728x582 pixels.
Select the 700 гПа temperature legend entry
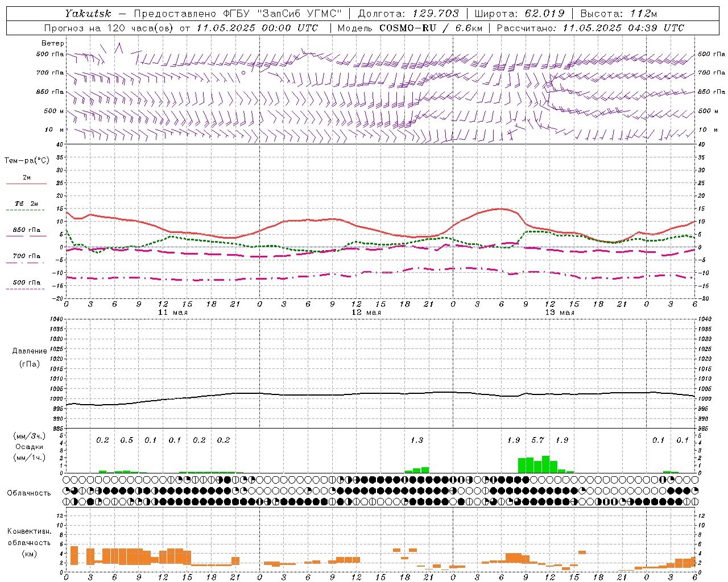(27, 256)
